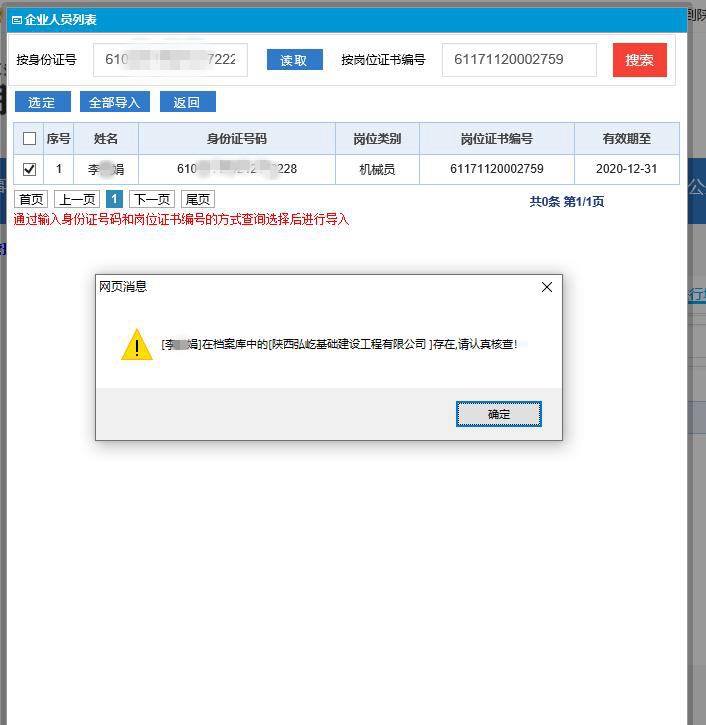Click the 读取 button
The height and width of the screenshot is (725, 706).
(x=294, y=60)
